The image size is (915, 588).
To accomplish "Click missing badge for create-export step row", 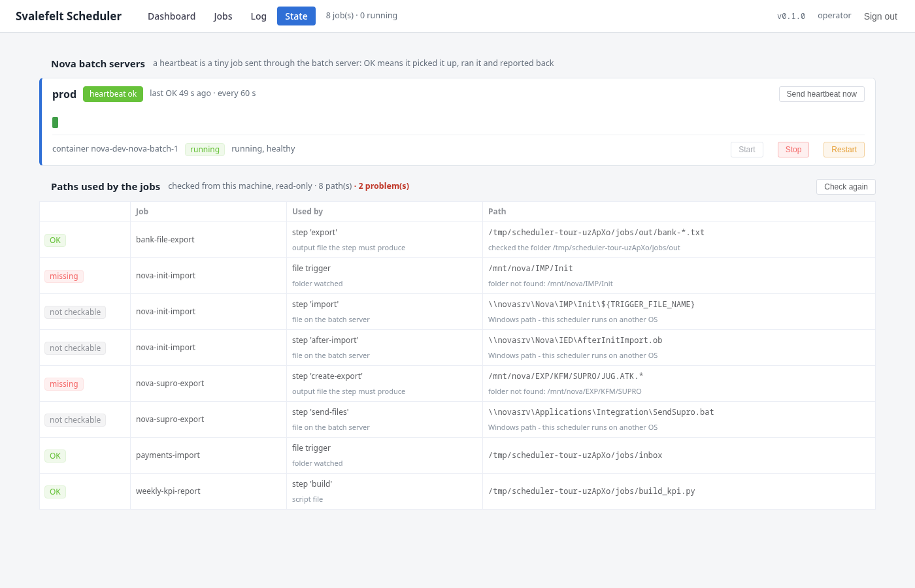I will pyautogui.click(x=64, y=384).
